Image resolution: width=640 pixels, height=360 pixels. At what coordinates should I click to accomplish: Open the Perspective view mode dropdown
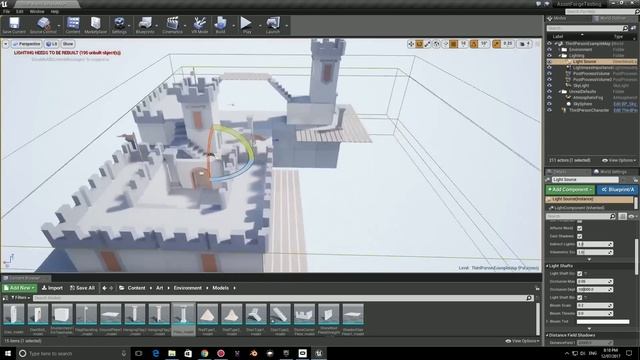click(27, 44)
